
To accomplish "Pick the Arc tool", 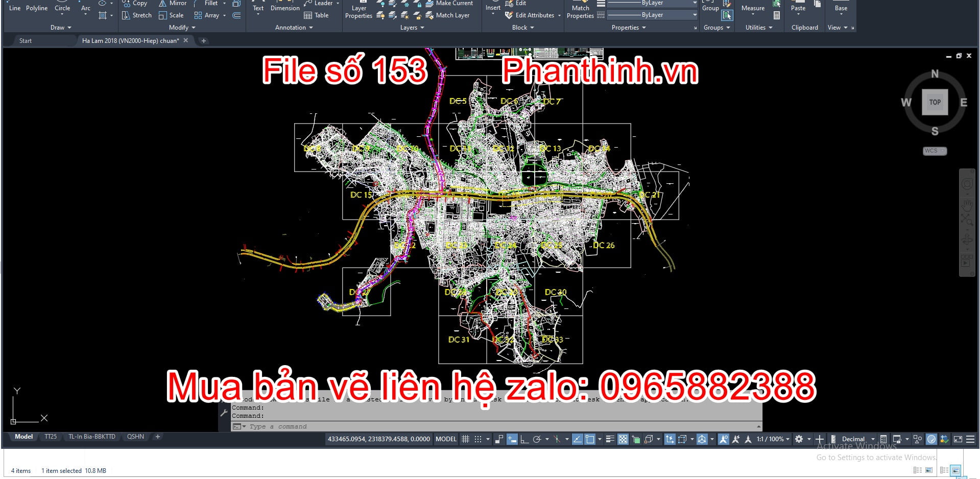I will [x=86, y=6].
